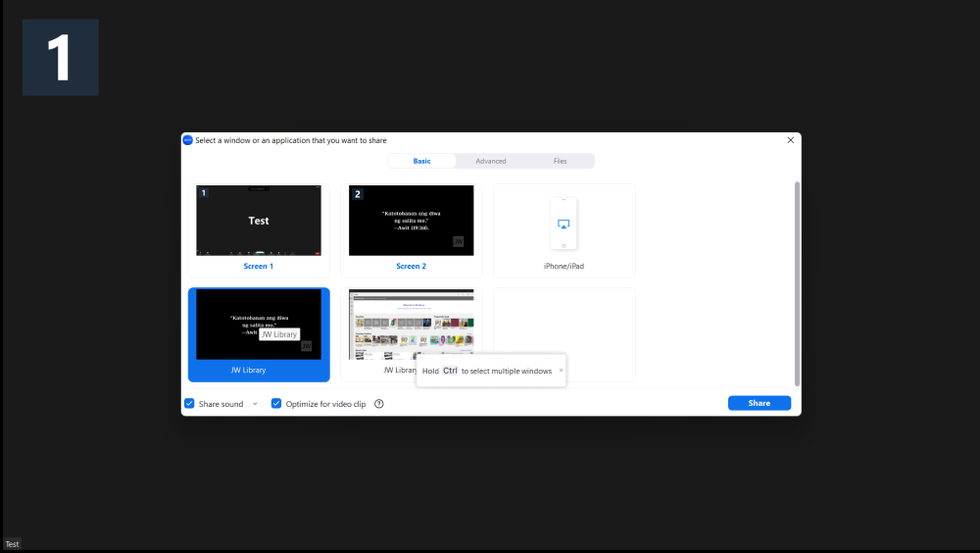
Task: Expand the Share sound options arrow
Action: pyautogui.click(x=255, y=404)
